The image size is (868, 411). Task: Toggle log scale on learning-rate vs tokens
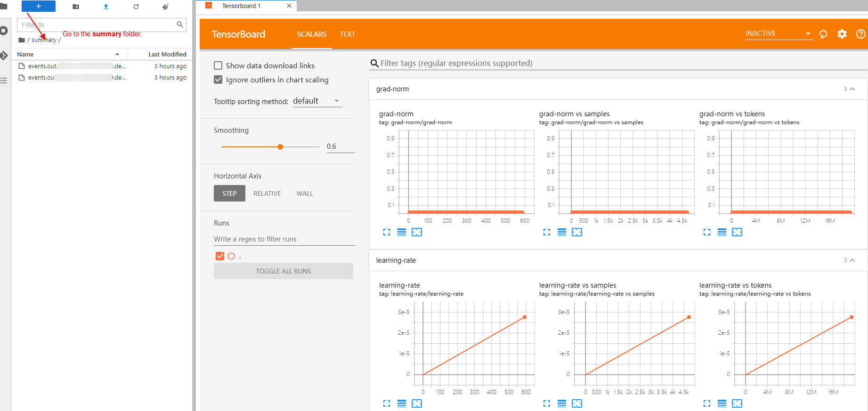[x=722, y=403]
